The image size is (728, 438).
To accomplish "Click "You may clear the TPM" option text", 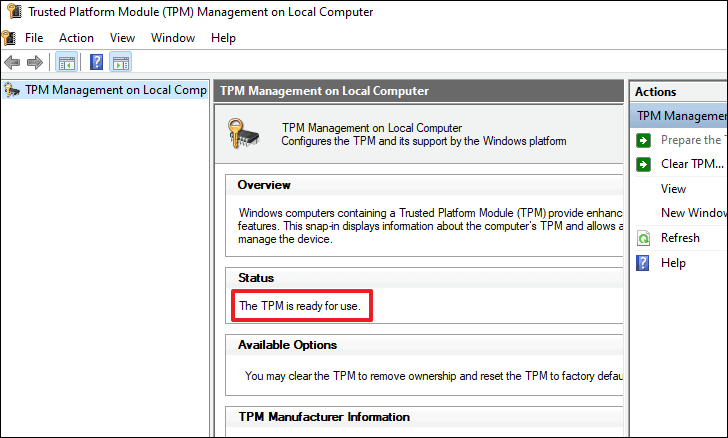I will (x=434, y=376).
